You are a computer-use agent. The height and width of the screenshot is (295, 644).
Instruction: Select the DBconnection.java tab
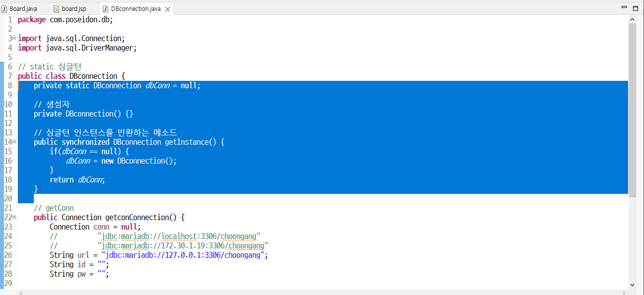[136, 9]
